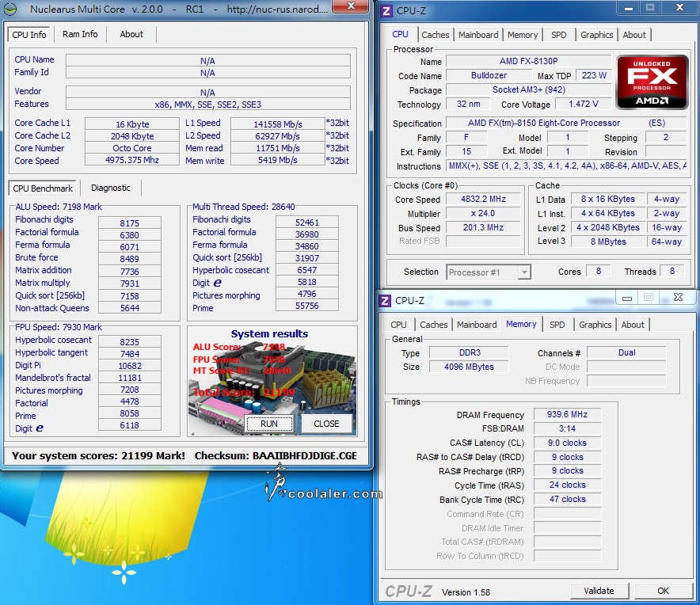700x605 pixels.
Task: Click the Instructions field text
Action: click(566, 166)
